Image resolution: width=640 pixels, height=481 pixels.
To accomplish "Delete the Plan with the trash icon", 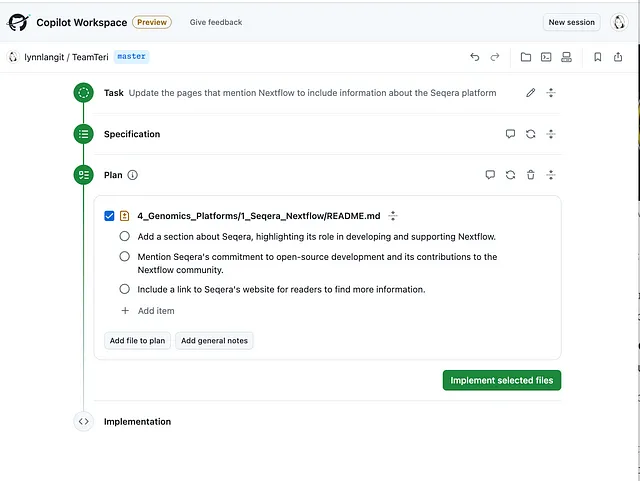I will point(530,175).
